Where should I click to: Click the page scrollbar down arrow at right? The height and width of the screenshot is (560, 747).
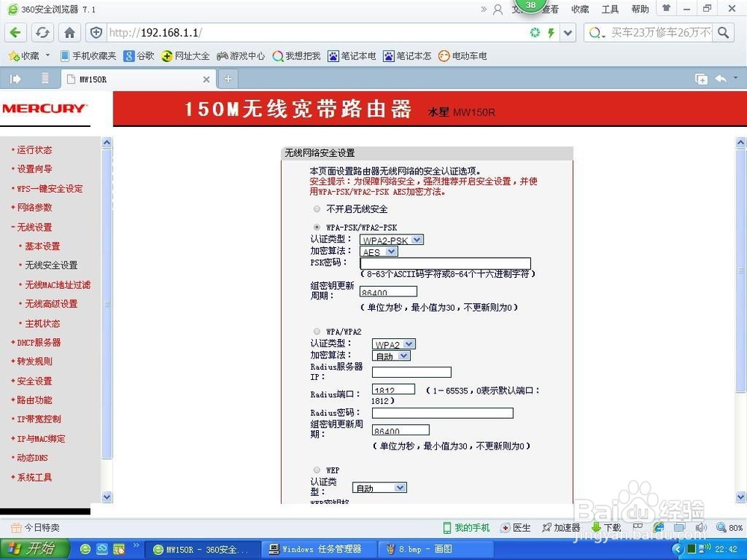coord(741,497)
